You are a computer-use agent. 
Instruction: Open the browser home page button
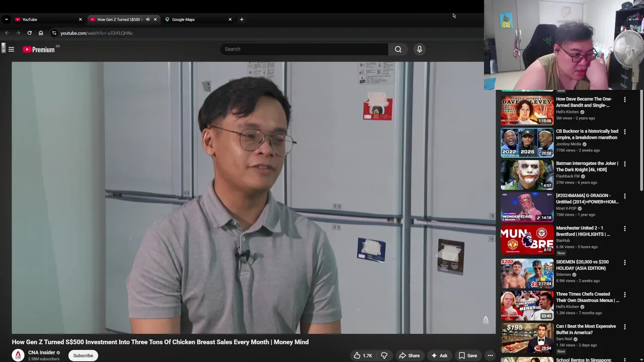click(x=41, y=33)
